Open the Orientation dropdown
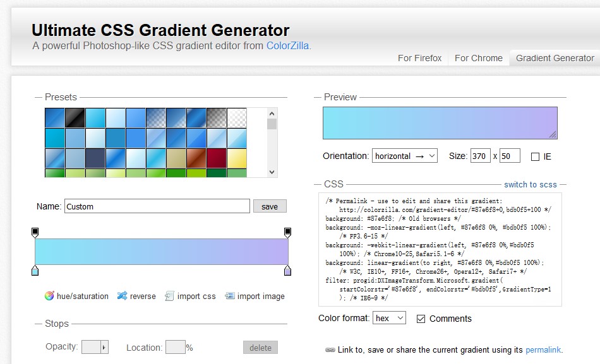 coord(404,156)
